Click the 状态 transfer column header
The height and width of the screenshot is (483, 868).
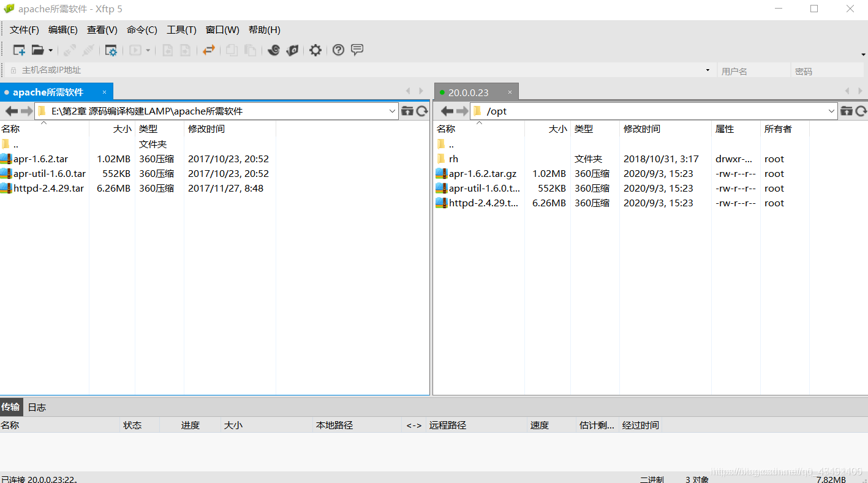(x=140, y=425)
